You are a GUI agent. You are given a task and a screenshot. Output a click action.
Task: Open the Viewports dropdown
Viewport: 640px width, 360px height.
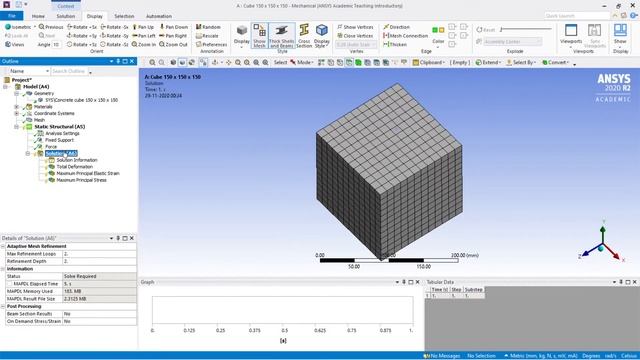tap(571, 36)
